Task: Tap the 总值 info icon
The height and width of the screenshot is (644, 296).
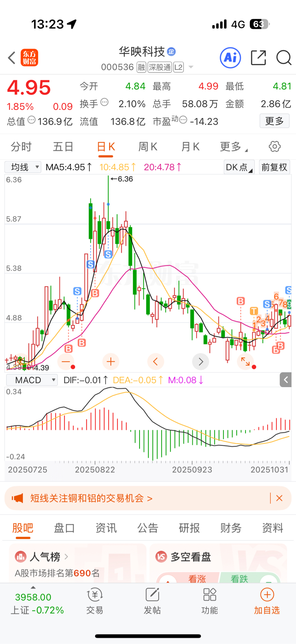Action: pyautogui.click(x=32, y=120)
